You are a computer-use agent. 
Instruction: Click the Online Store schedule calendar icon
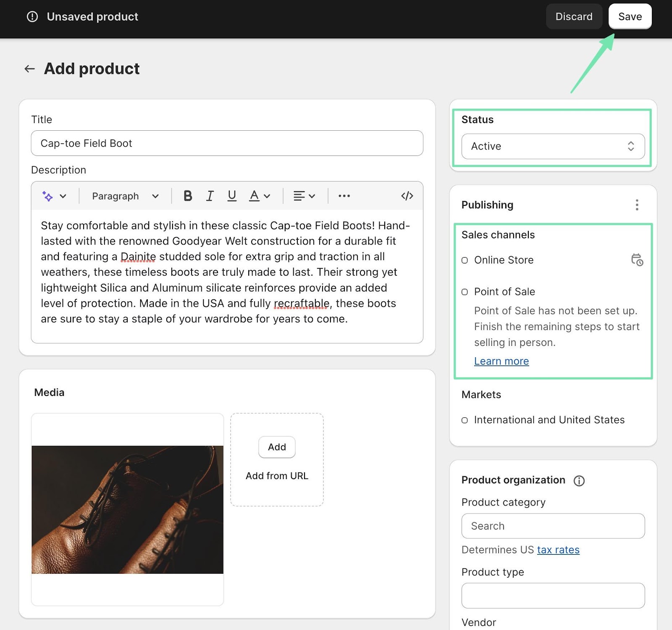[637, 260]
